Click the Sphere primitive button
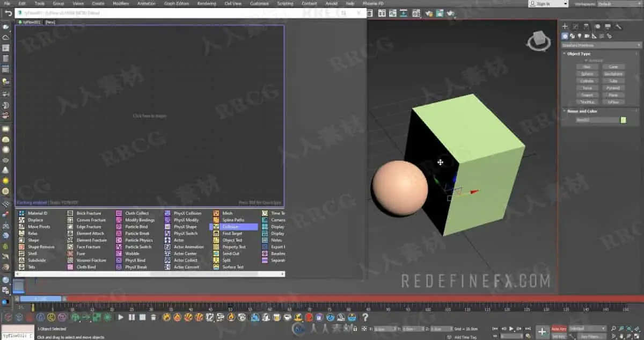 587,74
